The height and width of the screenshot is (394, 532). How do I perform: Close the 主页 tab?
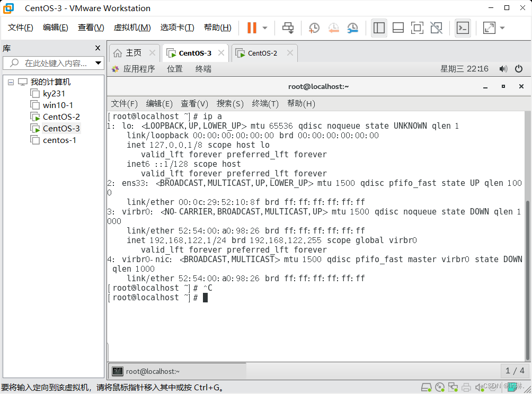[152, 53]
